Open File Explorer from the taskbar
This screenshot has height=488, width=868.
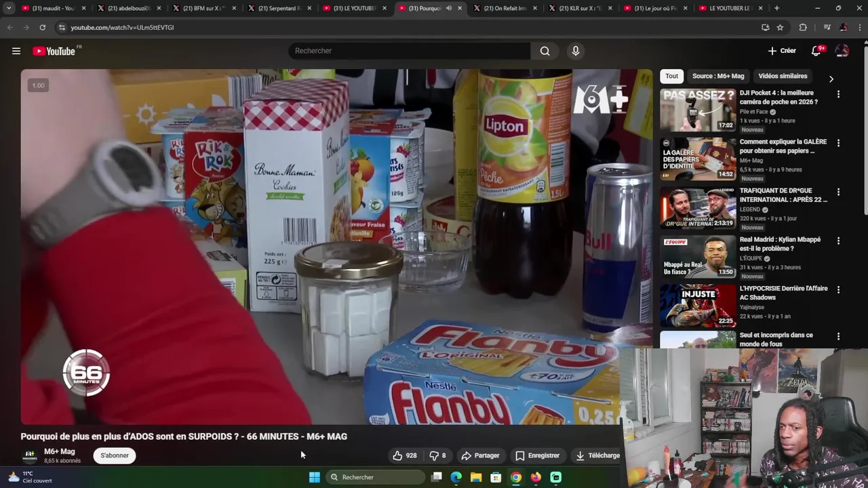[x=476, y=477]
